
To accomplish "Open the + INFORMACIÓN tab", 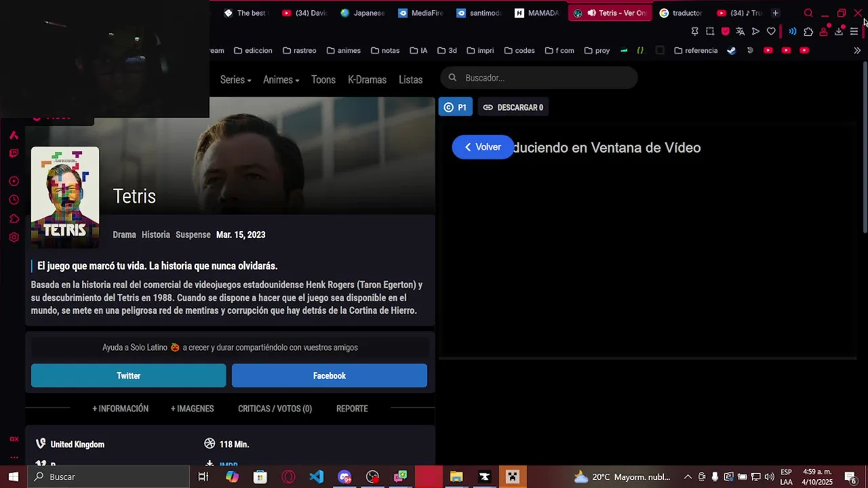I will [120, 409].
